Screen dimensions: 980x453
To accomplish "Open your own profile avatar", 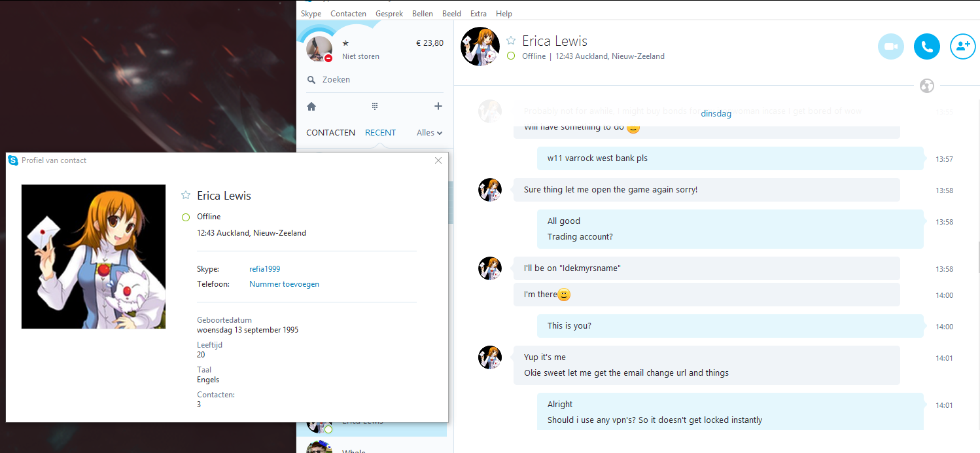I will point(319,49).
